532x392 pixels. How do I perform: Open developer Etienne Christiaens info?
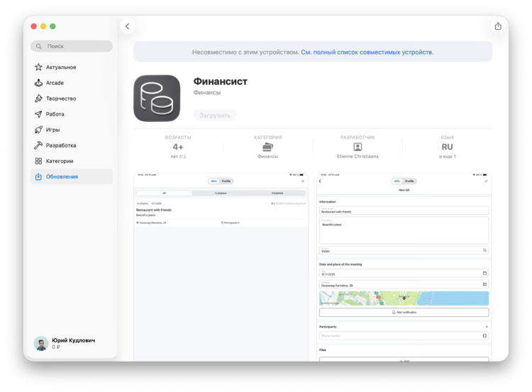(x=358, y=147)
